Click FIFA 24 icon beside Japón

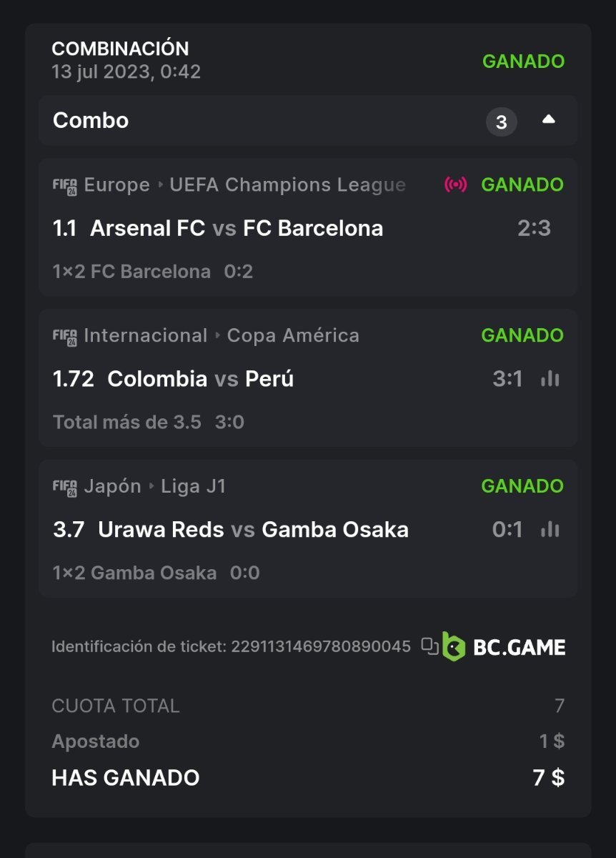[64, 488]
